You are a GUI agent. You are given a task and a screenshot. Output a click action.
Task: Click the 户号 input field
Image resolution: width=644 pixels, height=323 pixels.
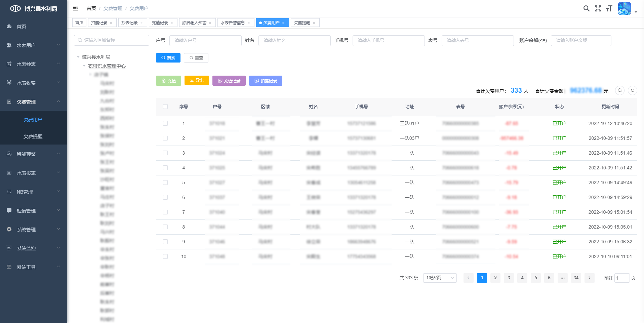(205, 40)
